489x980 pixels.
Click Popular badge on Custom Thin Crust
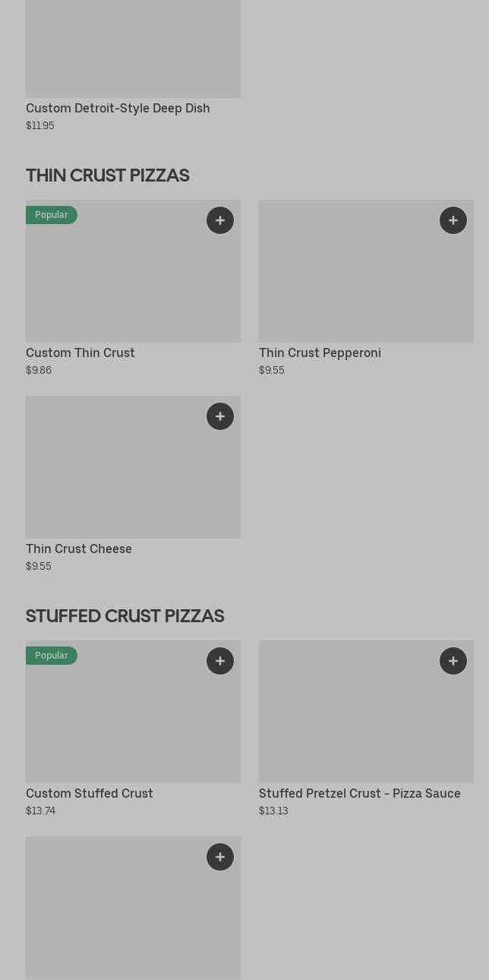(52, 215)
